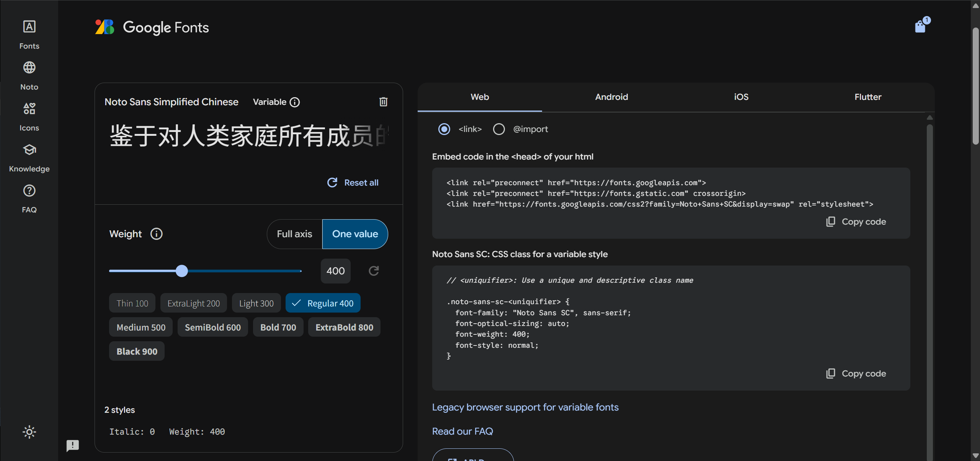980x461 pixels.
Task: Open the Knowledge section icon
Action: [x=29, y=150]
